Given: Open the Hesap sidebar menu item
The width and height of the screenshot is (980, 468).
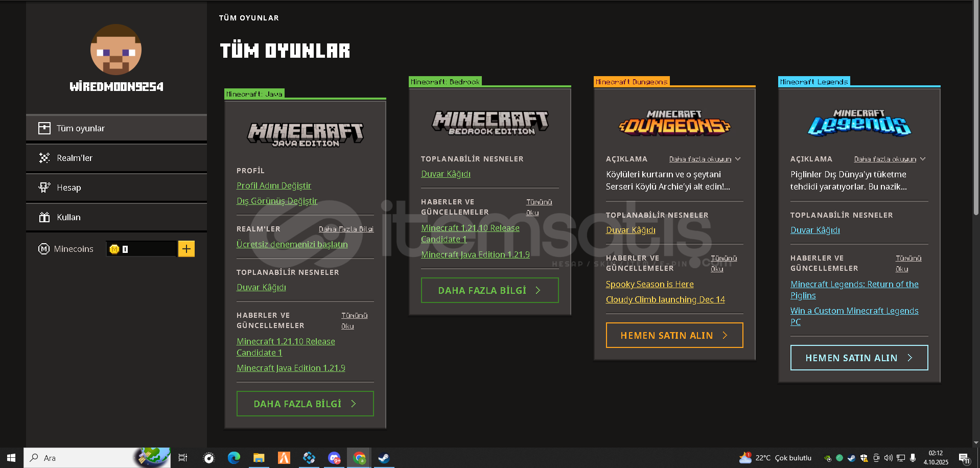Looking at the screenshot, I should click(116, 188).
